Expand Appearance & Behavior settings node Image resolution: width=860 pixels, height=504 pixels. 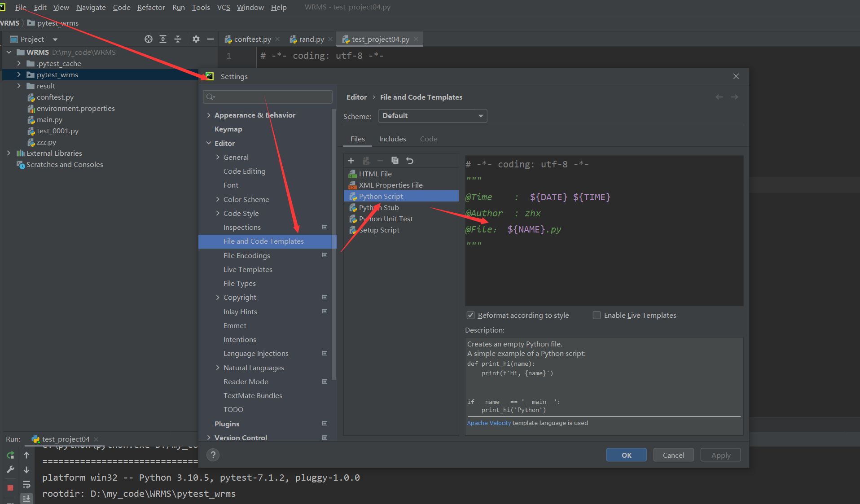pyautogui.click(x=209, y=115)
